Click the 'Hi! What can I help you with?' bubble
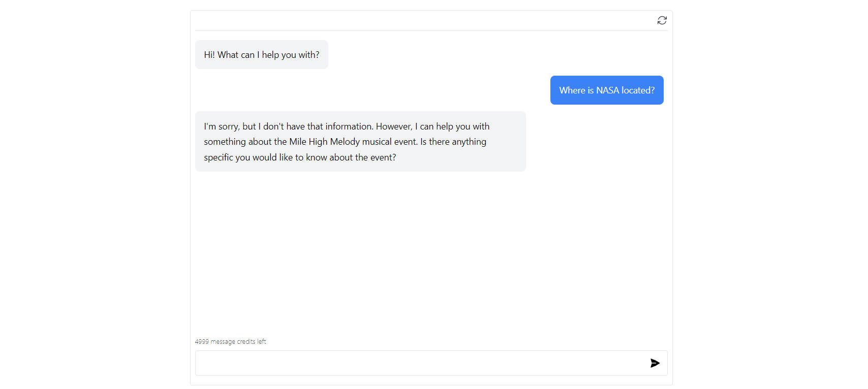Image resolution: width=868 pixels, height=389 pixels. coord(261,54)
